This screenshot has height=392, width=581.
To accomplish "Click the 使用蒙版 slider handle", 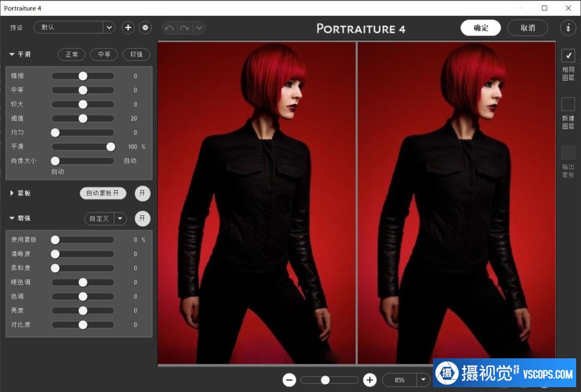I will point(55,240).
